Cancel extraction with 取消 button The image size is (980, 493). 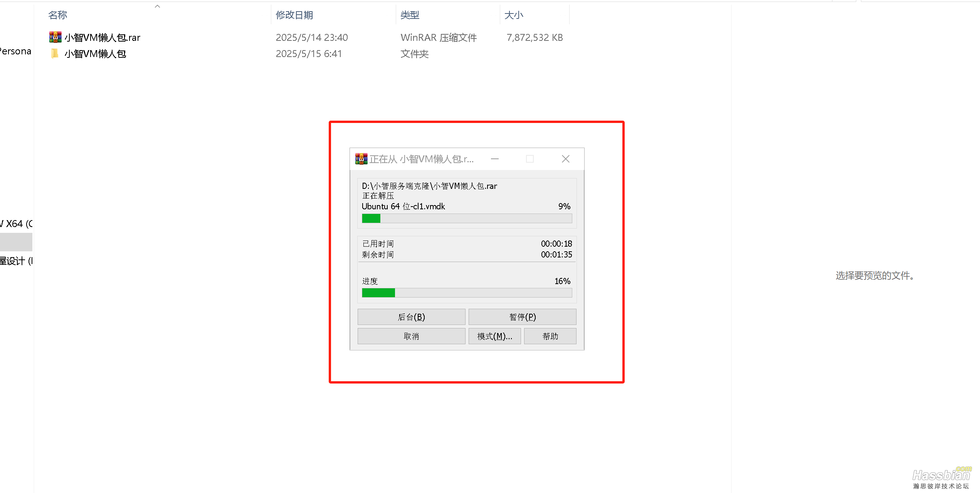(411, 336)
